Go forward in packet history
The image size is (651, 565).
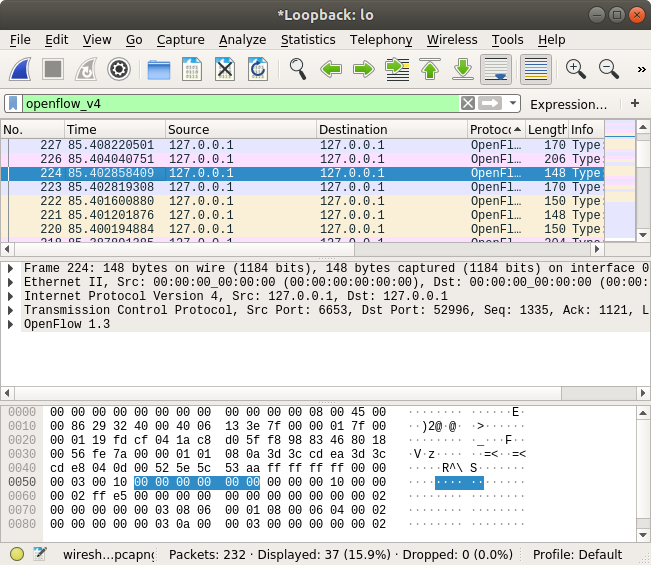[364, 69]
